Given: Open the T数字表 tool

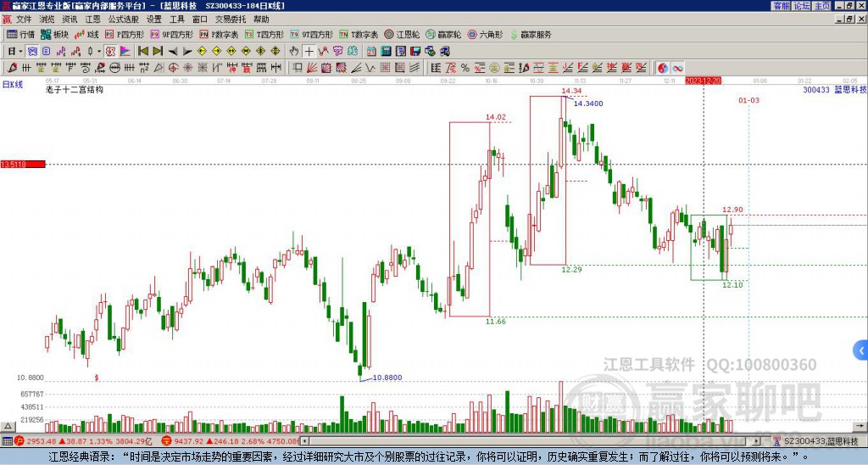Looking at the screenshot, I should pos(359,34).
